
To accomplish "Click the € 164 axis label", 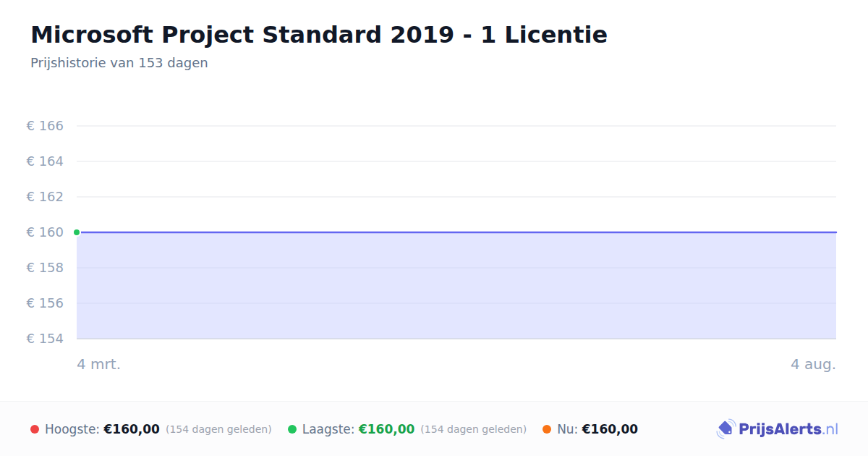I will (x=45, y=161).
